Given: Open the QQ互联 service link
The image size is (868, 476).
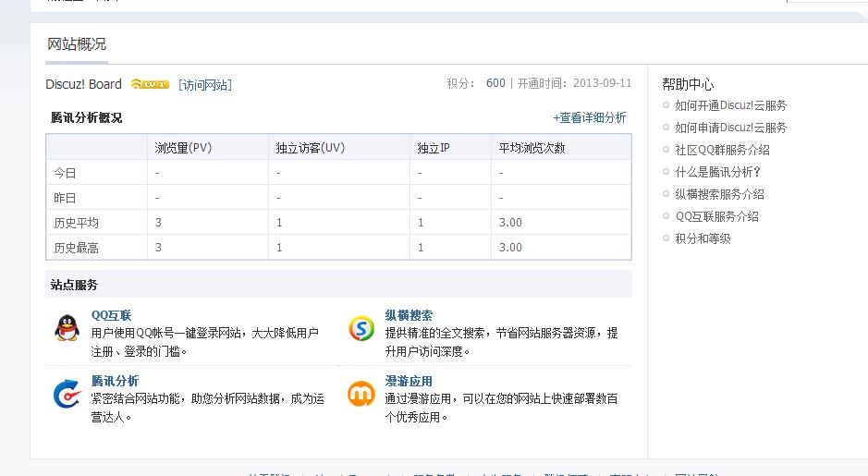Looking at the screenshot, I should tap(111, 315).
